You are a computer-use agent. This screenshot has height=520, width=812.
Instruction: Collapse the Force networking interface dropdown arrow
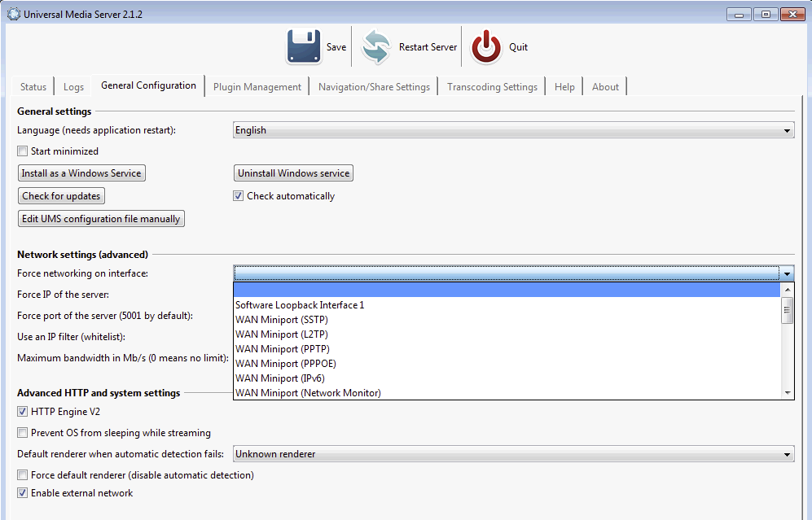(787, 273)
